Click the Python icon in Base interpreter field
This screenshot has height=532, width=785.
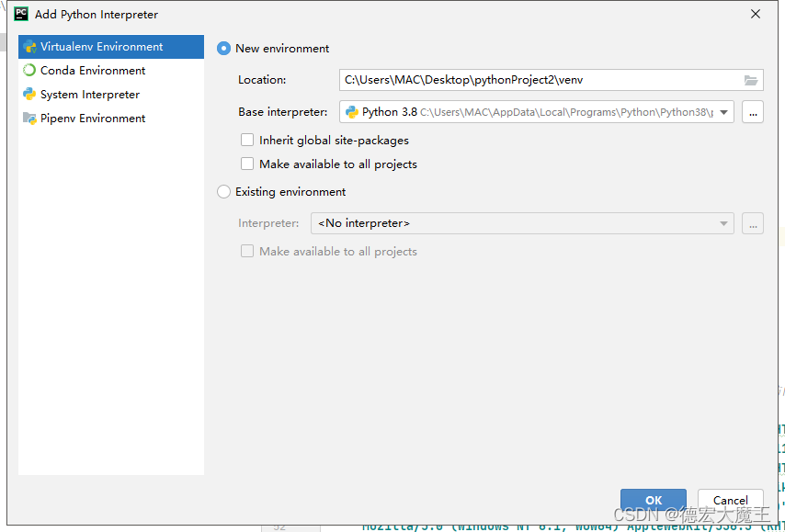click(x=351, y=112)
